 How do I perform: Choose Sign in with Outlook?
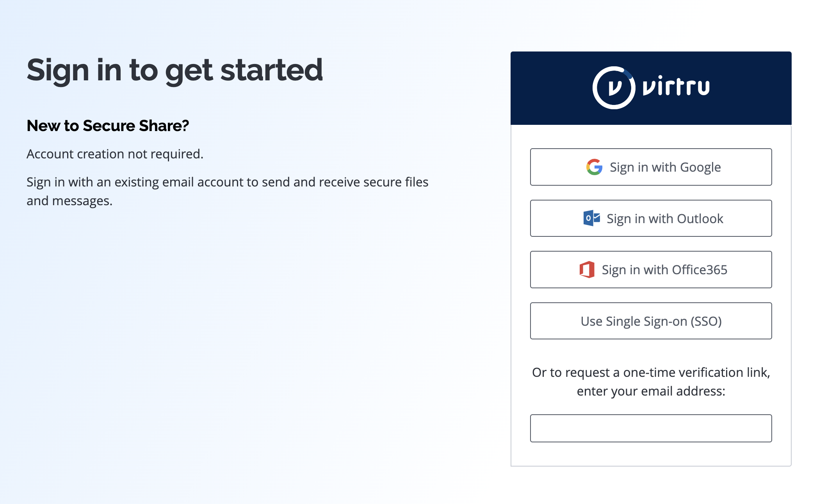(651, 218)
